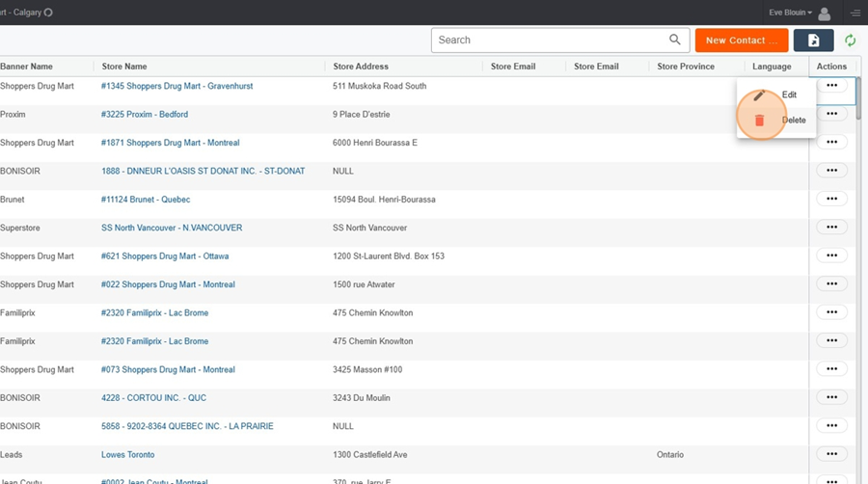Image resolution: width=868 pixels, height=484 pixels.
Task: Click Leads banner name cell
Action: coord(11,455)
